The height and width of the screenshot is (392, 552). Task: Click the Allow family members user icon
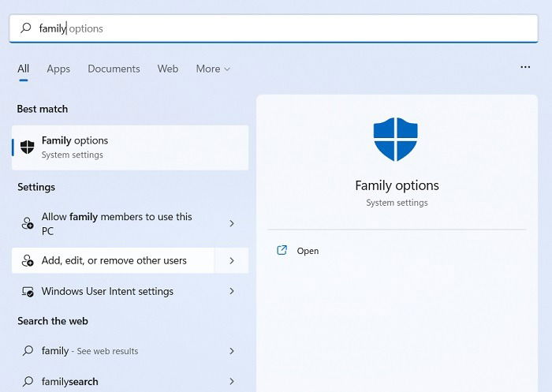[28, 223]
